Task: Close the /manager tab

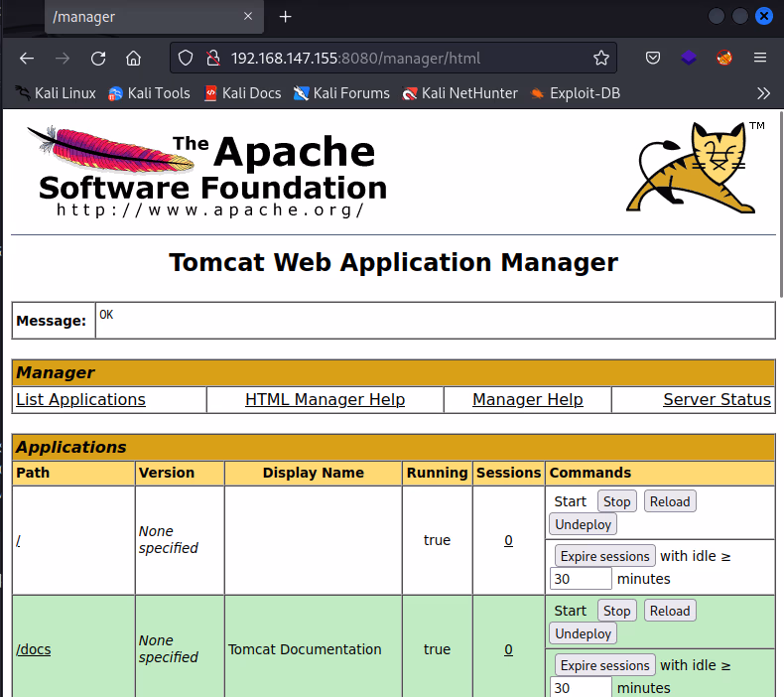Action: [x=247, y=17]
